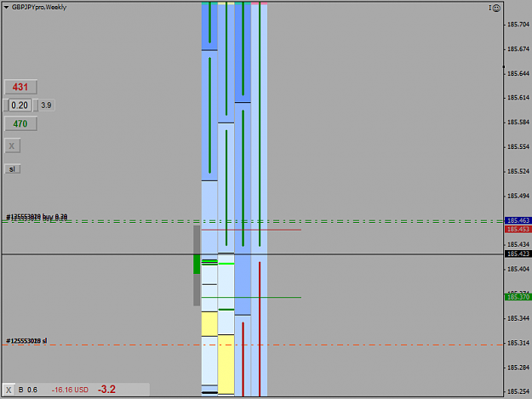Select the #125553028 buy 0.20 order label
This screenshot has height=399, width=532.
pos(37,217)
